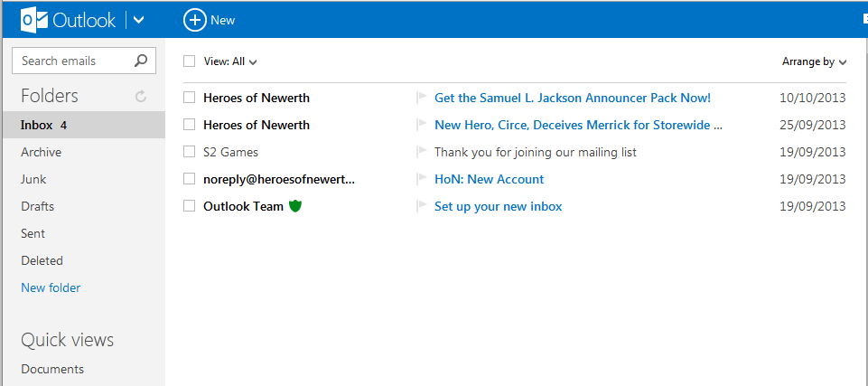This screenshot has width=868, height=386.
Task: Open the Outlook app switcher chevron
Action: (x=139, y=21)
